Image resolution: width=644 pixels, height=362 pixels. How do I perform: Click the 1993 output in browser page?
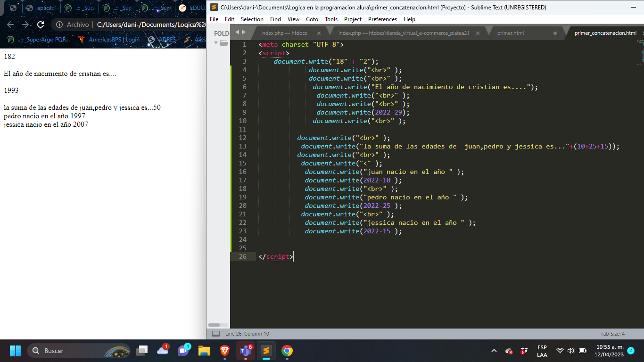coord(11,90)
